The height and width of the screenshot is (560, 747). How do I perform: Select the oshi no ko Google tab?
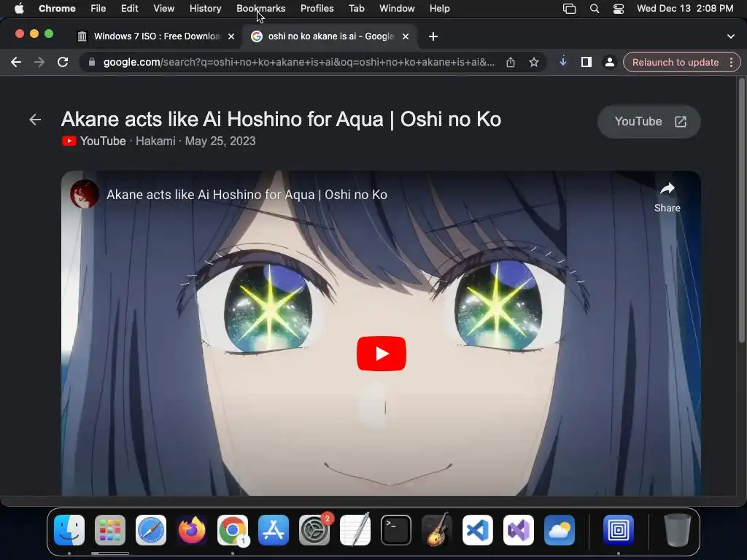pos(330,36)
